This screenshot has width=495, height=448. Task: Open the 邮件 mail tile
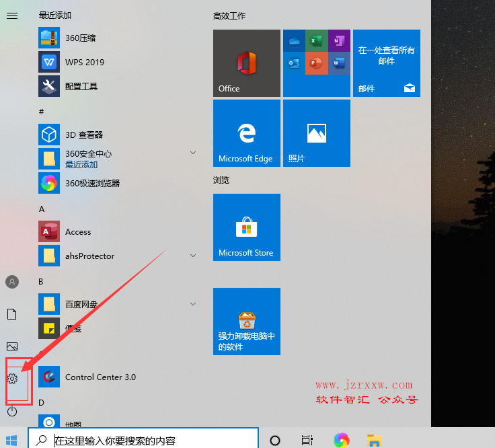click(x=387, y=63)
